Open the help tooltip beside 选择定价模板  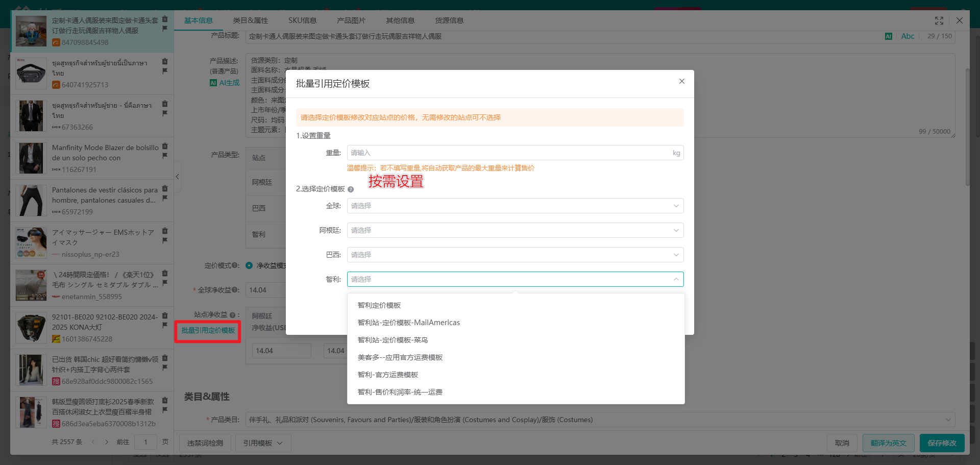tap(351, 189)
